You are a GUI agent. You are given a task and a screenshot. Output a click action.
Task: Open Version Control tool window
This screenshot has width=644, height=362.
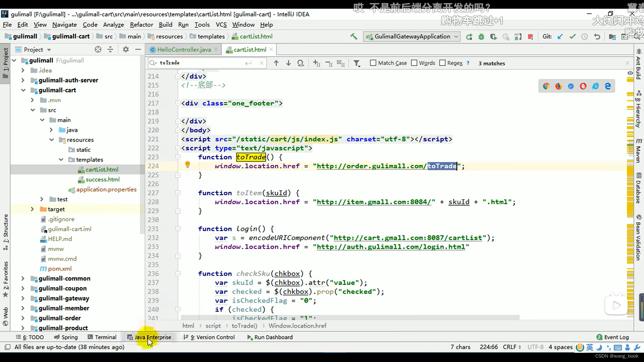pyautogui.click(x=209, y=337)
